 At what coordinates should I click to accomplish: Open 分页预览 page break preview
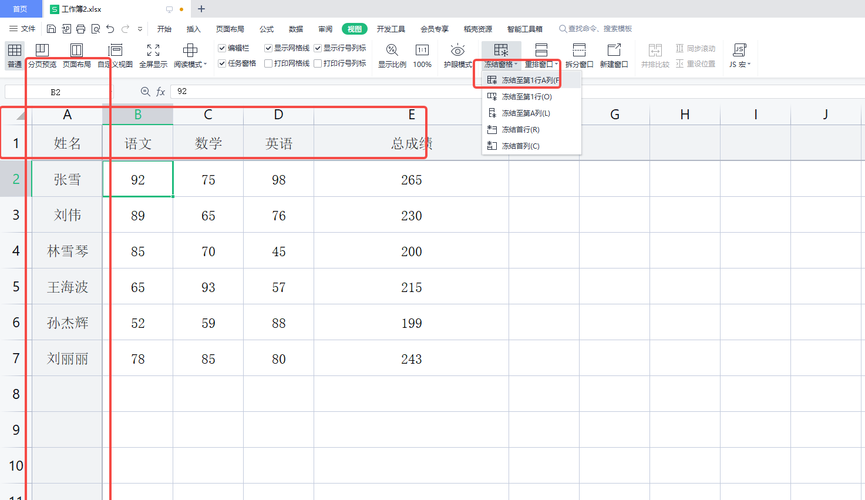point(42,55)
